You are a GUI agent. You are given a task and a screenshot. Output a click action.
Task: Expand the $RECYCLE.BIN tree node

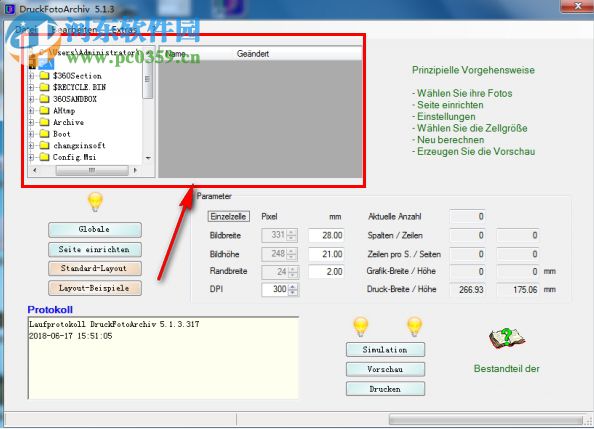pyautogui.click(x=32, y=88)
